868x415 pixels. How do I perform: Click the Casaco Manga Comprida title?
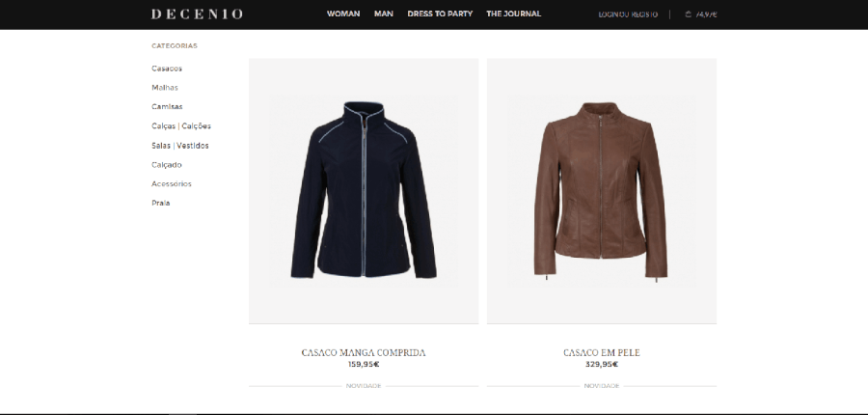point(364,352)
